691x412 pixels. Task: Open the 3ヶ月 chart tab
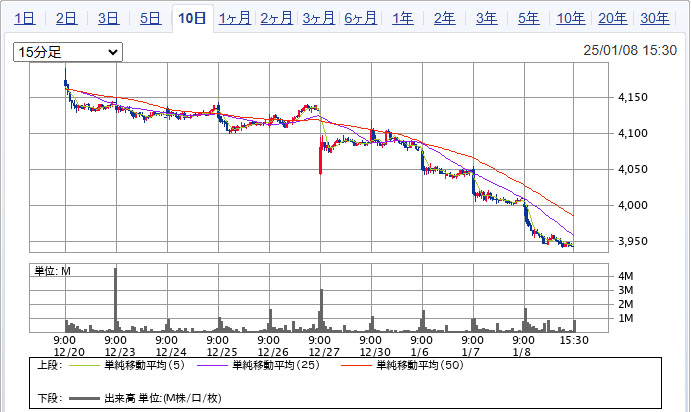318,18
